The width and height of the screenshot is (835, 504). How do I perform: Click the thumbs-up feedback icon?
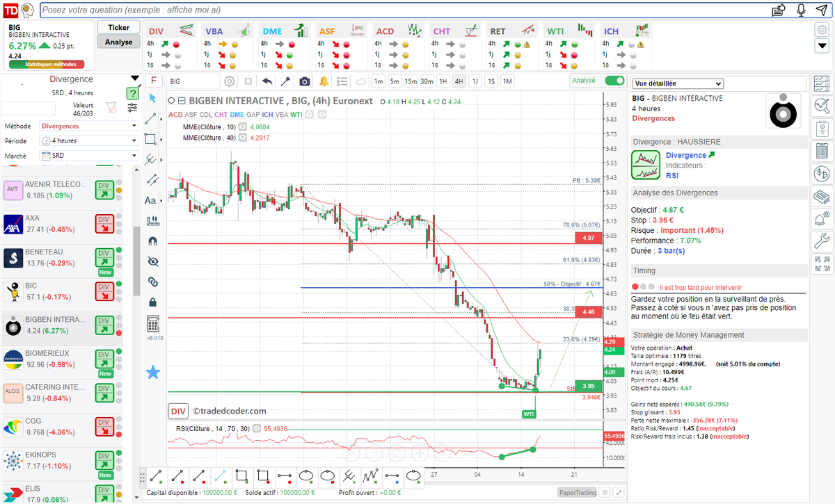pyautogui.click(x=779, y=10)
